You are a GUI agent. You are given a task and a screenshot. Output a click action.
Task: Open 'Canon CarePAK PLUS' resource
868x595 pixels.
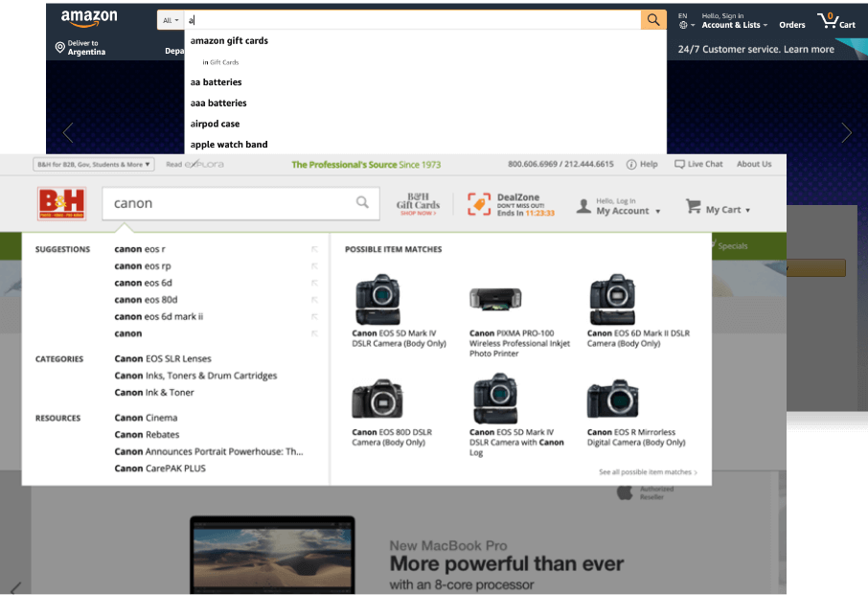point(160,469)
